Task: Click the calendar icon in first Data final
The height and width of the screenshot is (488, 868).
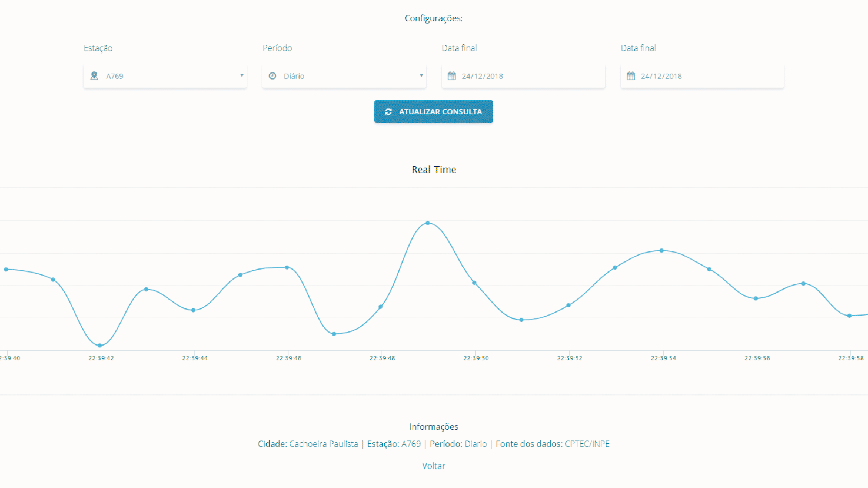Action: pyautogui.click(x=452, y=76)
